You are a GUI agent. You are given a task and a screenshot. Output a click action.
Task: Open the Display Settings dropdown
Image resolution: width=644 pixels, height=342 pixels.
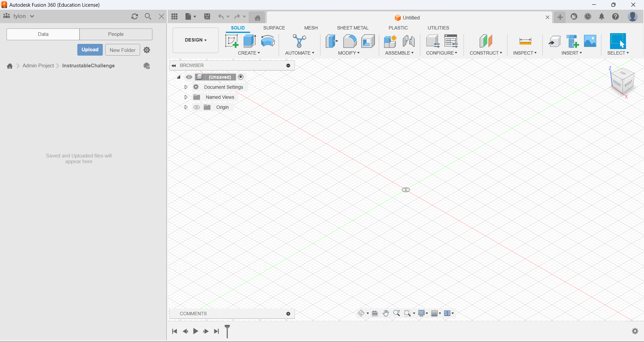[423, 313]
